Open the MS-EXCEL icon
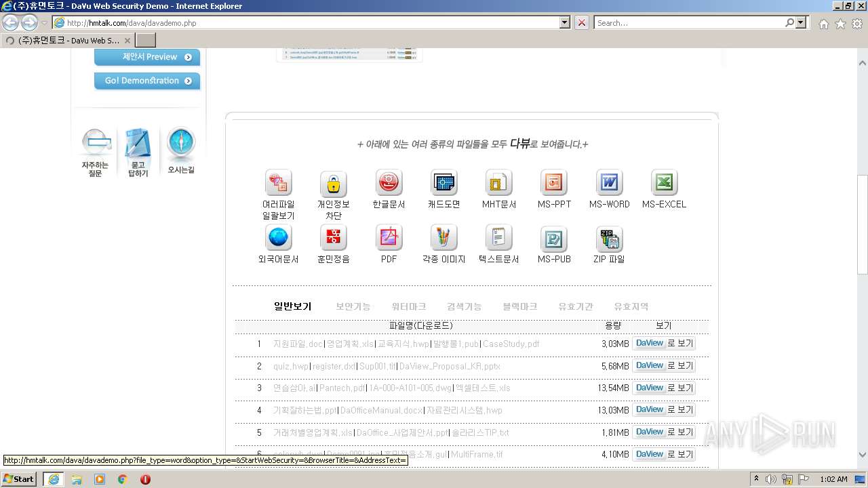The width and height of the screenshot is (868, 488). [664, 182]
